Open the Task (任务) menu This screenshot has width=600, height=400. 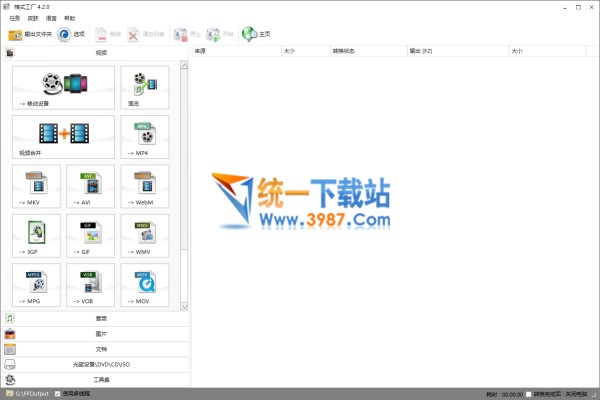(x=15, y=18)
